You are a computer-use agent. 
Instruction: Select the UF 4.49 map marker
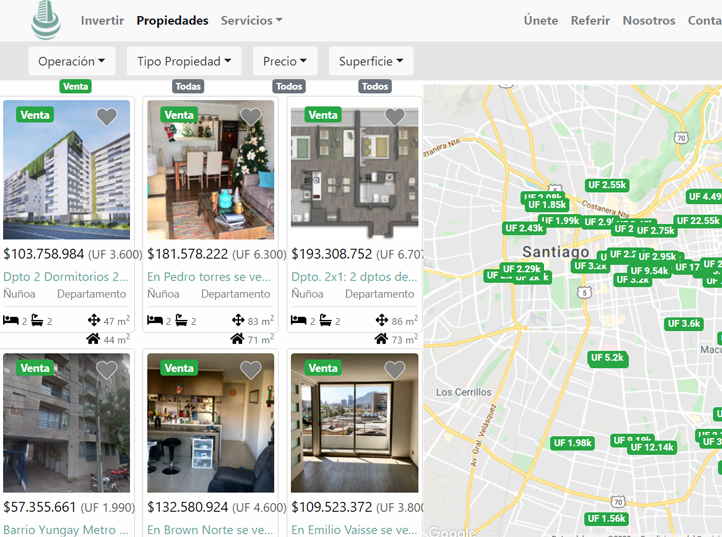click(704, 197)
